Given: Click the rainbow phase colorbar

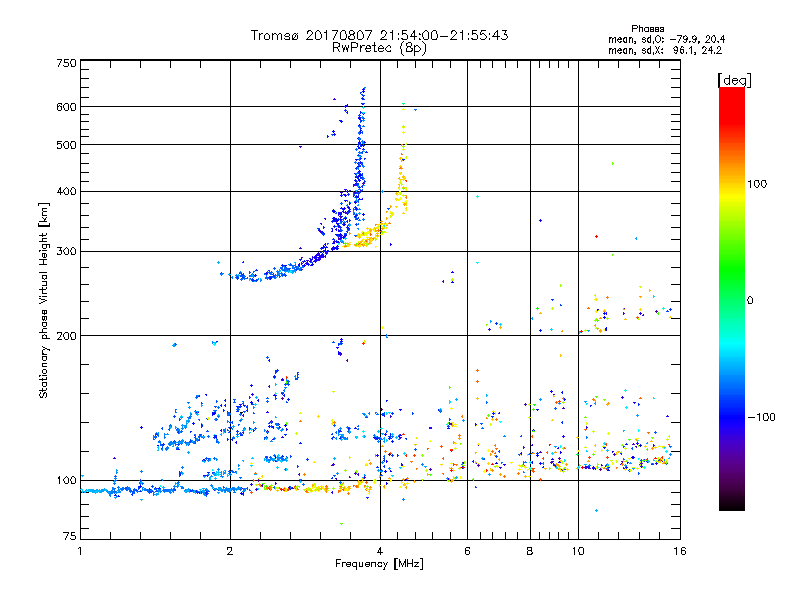Looking at the screenshot, I should pos(732,298).
